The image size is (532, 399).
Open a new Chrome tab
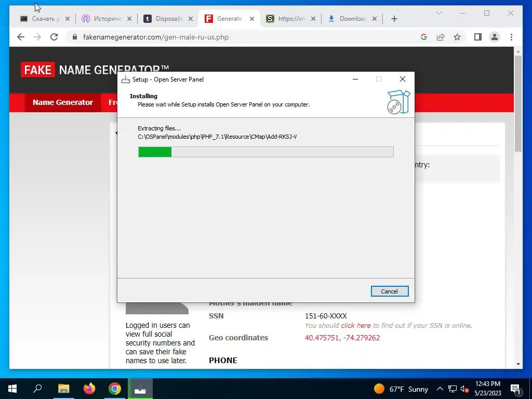point(394,19)
